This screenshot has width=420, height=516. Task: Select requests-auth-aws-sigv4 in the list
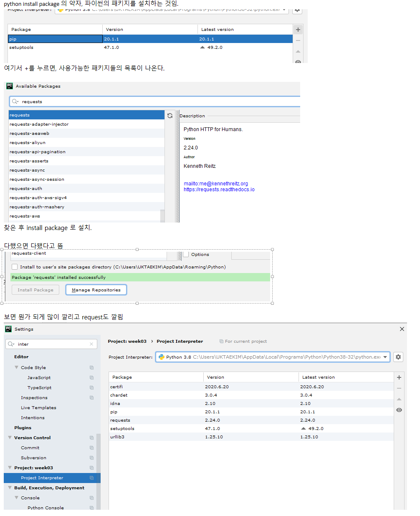click(x=87, y=197)
